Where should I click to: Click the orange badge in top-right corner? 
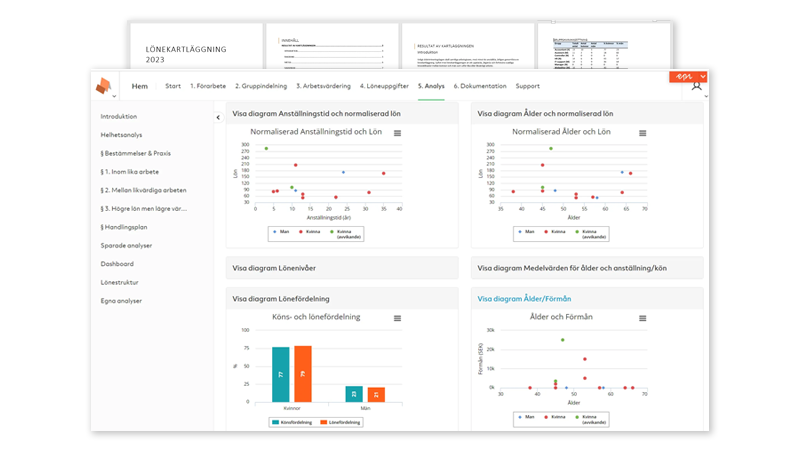pyautogui.click(x=688, y=76)
